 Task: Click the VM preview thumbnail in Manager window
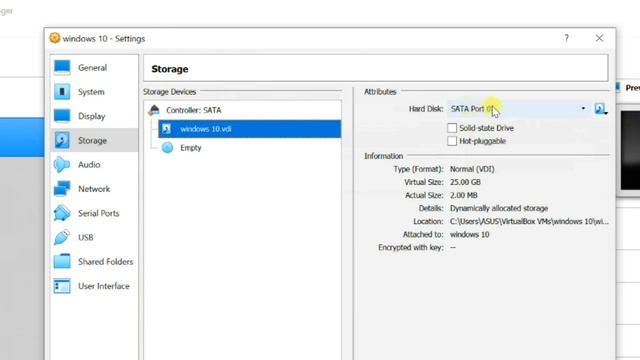click(x=630, y=150)
